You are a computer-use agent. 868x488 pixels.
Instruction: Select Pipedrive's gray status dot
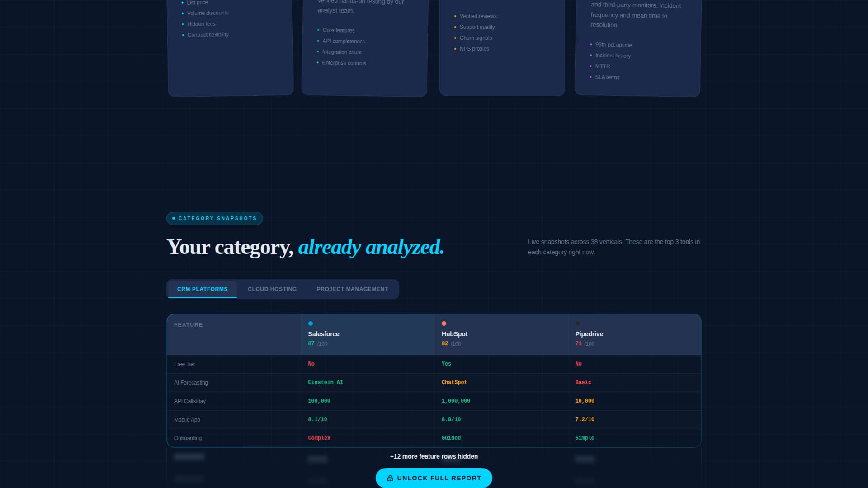(577, 323)
